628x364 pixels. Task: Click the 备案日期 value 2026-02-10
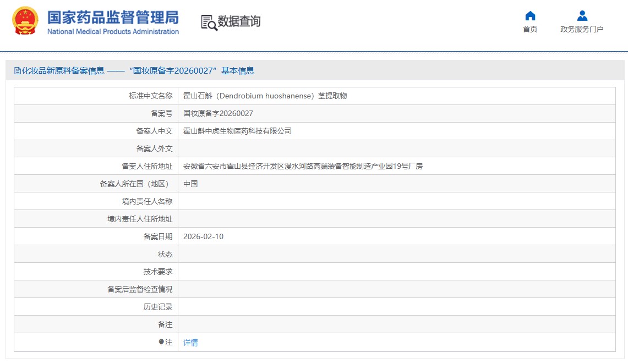click(x=203, y=236)
